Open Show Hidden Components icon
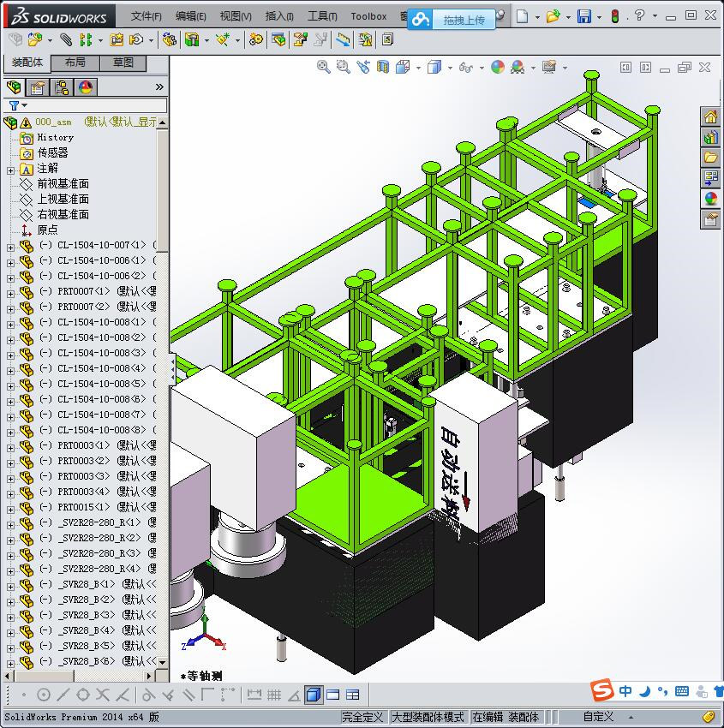 tap(170, 40)
